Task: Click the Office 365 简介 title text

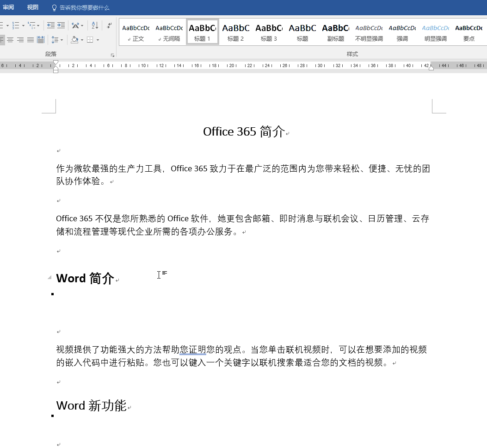Action: tap(244, 131)
